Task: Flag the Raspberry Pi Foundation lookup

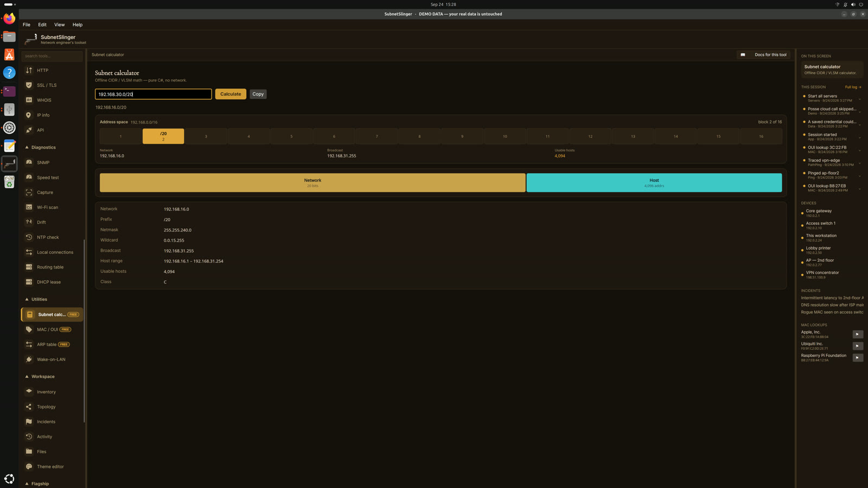Action: click(858, 358)
